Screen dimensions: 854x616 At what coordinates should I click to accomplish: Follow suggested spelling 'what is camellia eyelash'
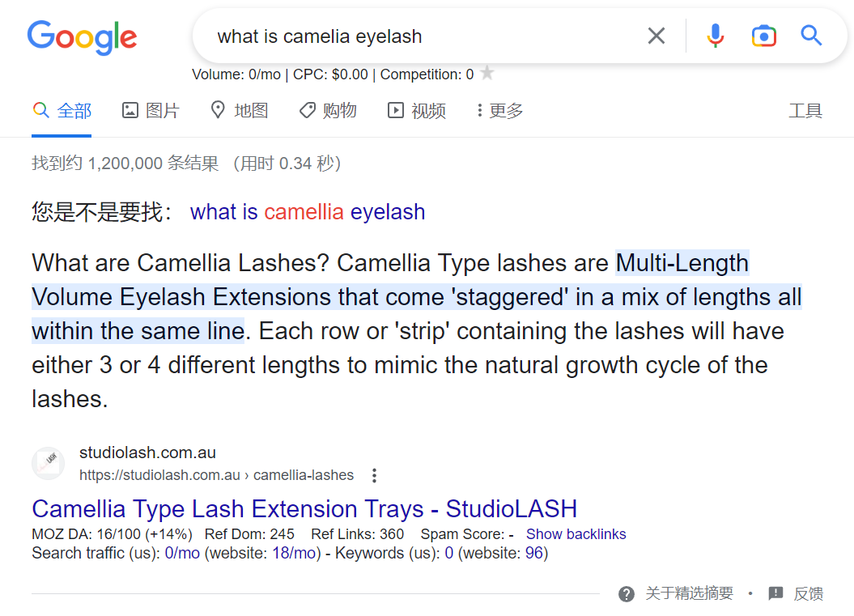coord(307,212)
